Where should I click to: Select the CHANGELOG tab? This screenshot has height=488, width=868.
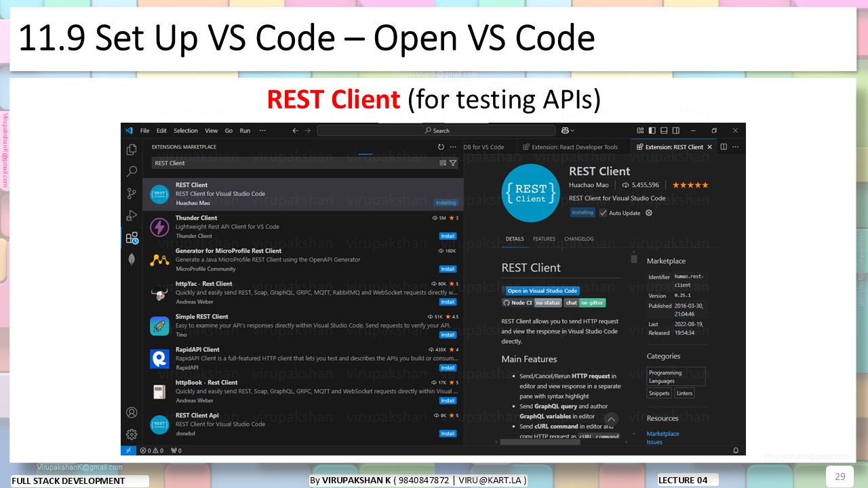[x=579, y=239]
